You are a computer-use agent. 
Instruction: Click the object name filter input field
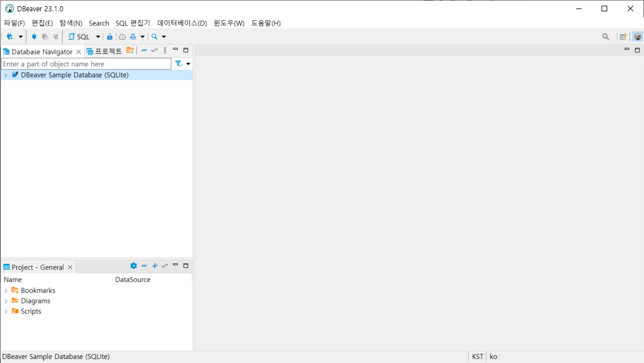pos(86,64)
